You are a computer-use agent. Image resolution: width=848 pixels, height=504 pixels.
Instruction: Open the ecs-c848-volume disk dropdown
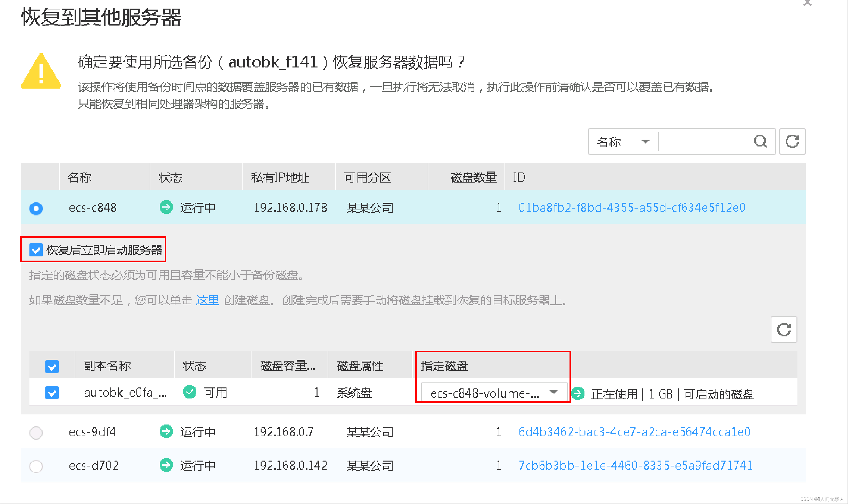pyautogui.click(x=494, y=393)
